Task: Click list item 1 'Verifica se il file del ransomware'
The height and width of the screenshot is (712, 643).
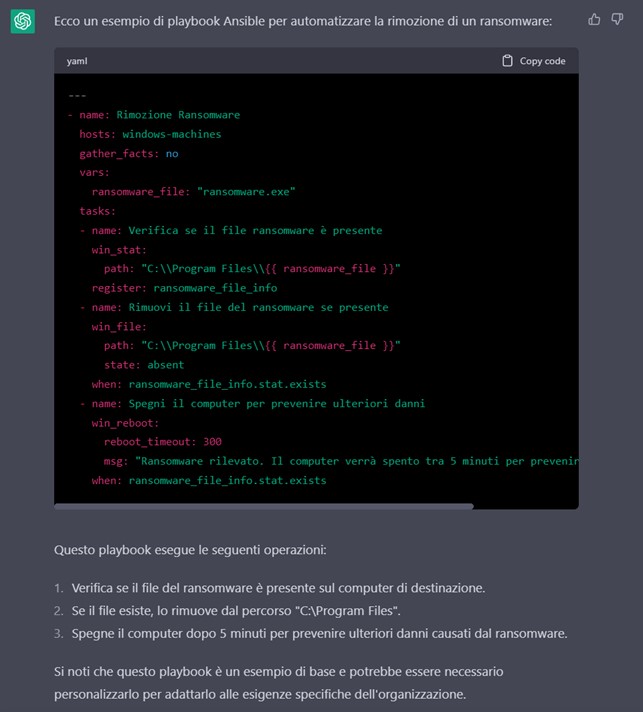Action: pos(278,588)
